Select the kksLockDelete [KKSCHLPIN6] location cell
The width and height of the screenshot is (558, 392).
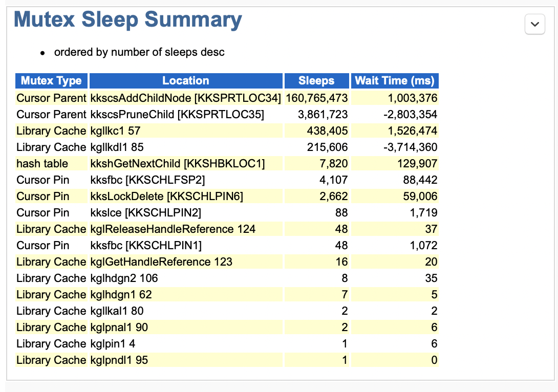pyautogui.click(x=166, y=196)
